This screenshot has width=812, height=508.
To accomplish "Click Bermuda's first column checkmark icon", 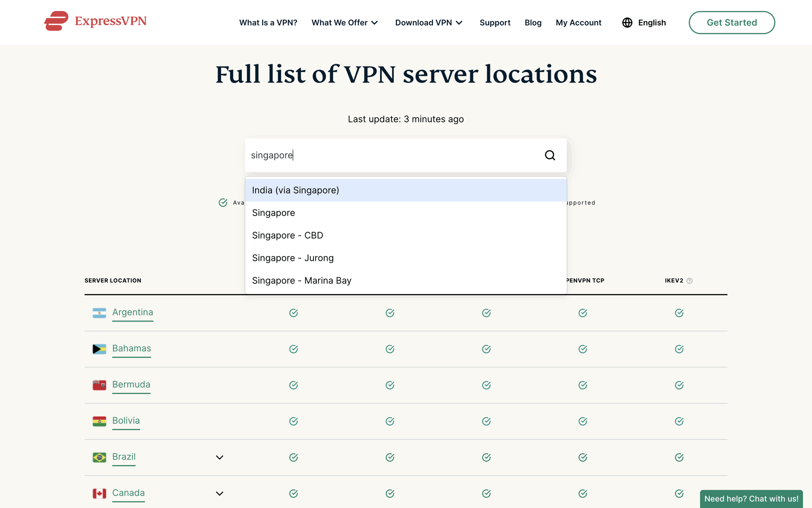I will (x=294, y=385).
